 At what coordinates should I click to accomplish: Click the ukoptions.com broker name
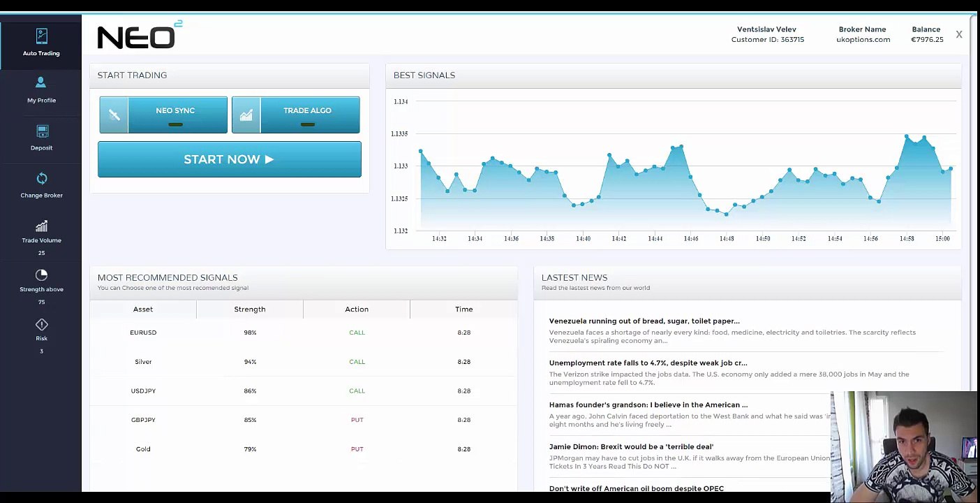click(863, 40)
